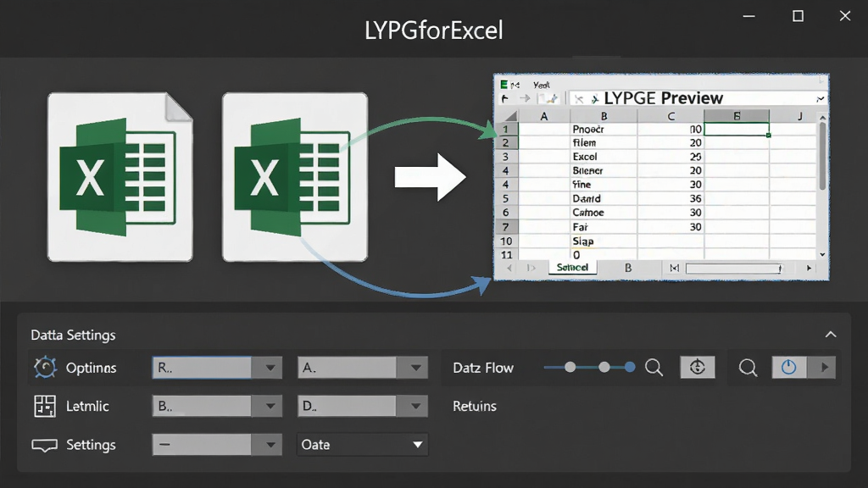Click column A header in preview

tap(544, 116)
